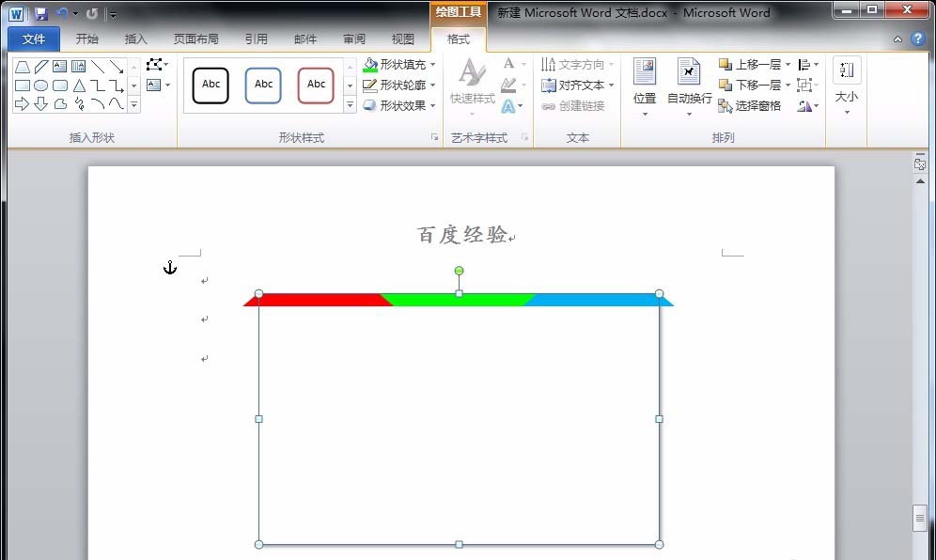Viewport: 936px width, 560px height.
Task: Switch to the 开始 tab
Action: coord(87,39)
